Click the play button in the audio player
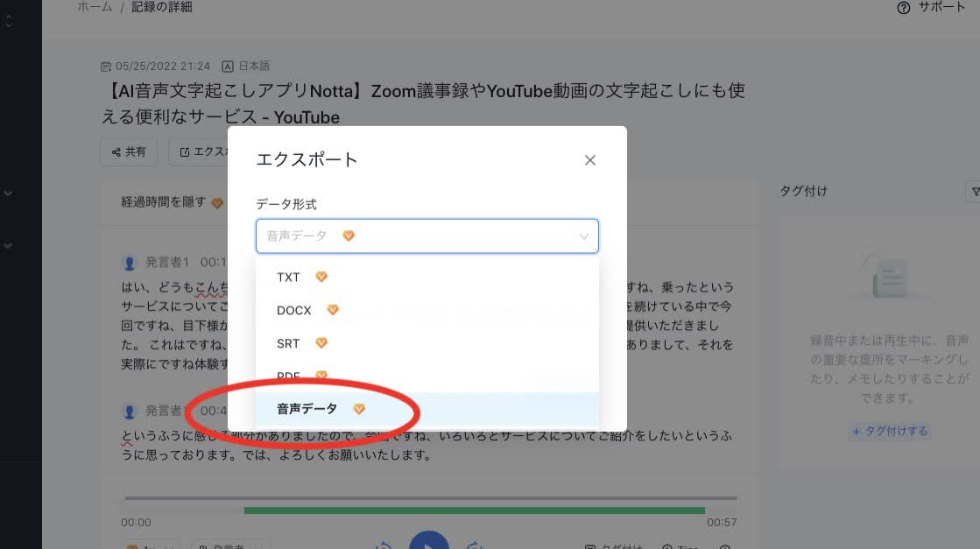The width and height of the screenshot is (980, 549). (x=429, y=541)
